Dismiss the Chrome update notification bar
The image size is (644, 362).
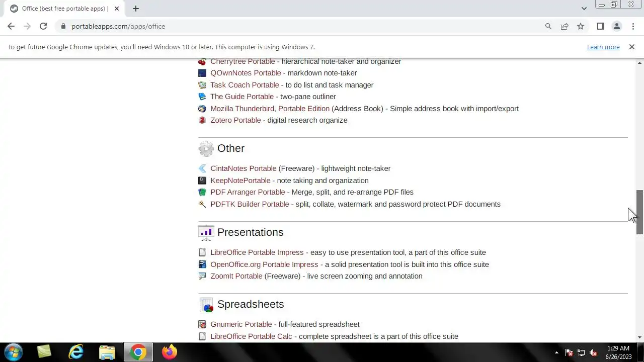tap(631, 47)
